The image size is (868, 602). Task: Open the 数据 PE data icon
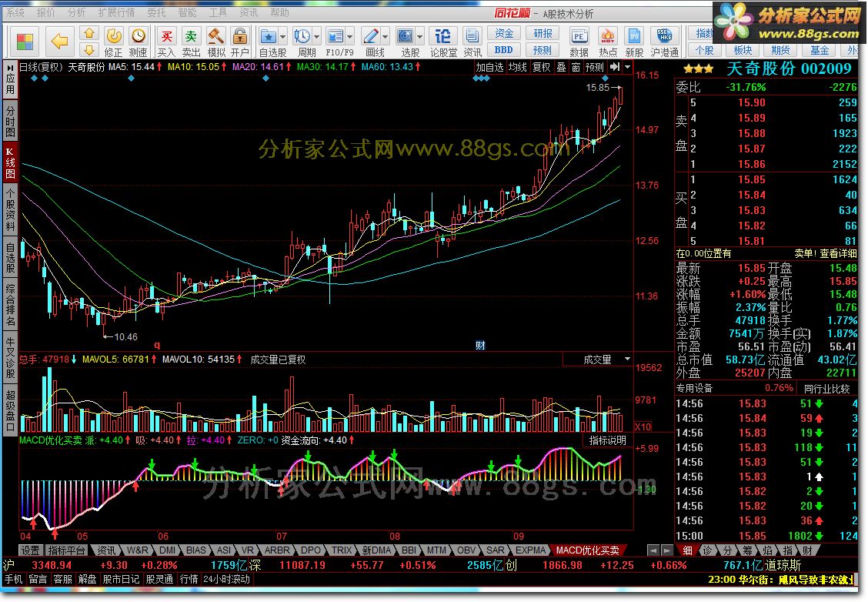coord(579,36)
